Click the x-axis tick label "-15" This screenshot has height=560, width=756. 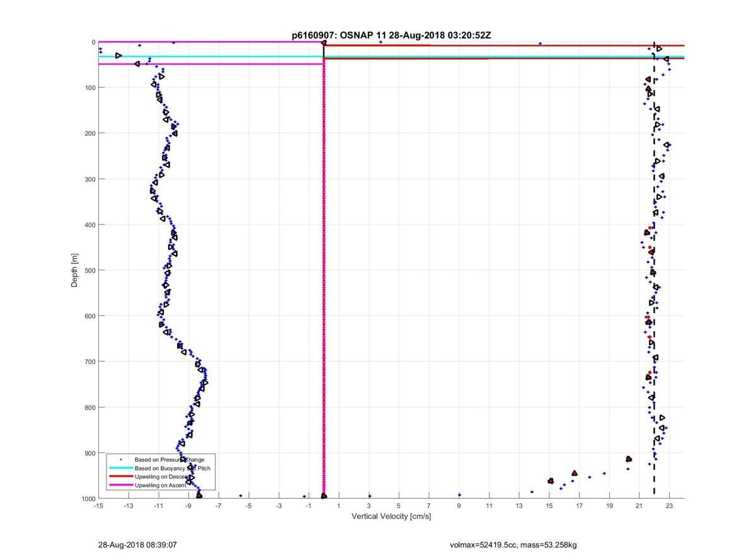pyautogui.click(x=98, y=506)
